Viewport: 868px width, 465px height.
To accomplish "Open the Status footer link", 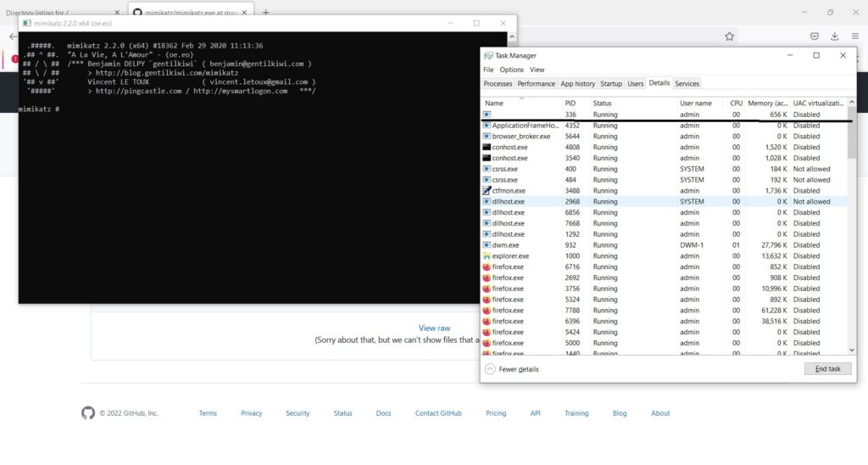I will tap(342, 413).
